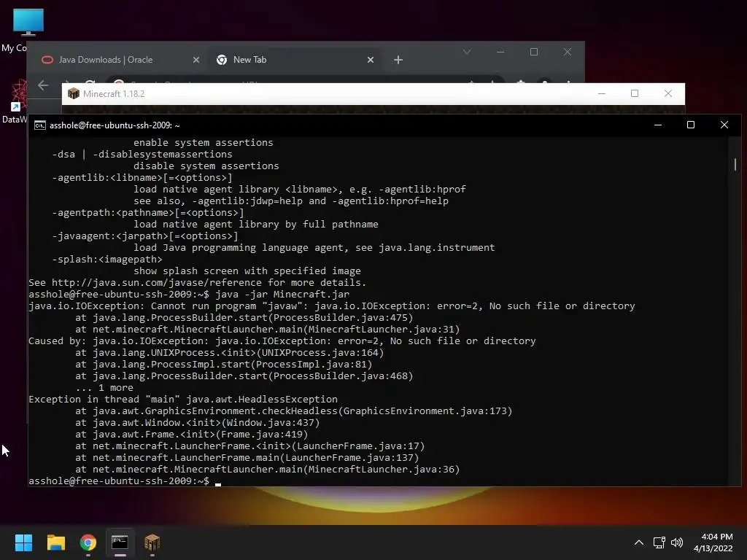
Task: Close the SSH terminal window
Action: pyautogui.click(x=724, y=125)
